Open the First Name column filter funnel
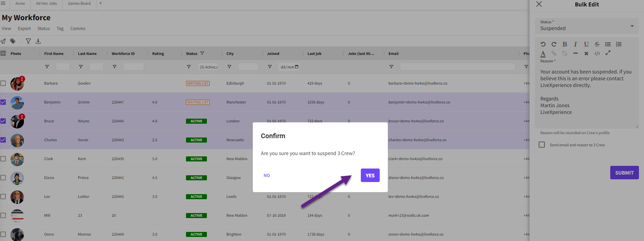This screenshot has width=644, height=241. coord(47,67)
